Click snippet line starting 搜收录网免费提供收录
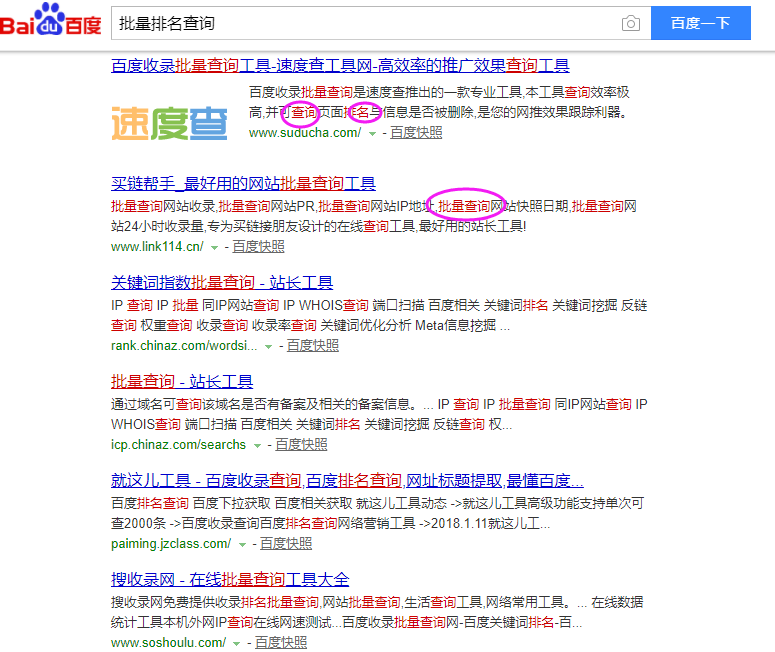The height and width of the screenshot is (652, 775). pos(377,602)
